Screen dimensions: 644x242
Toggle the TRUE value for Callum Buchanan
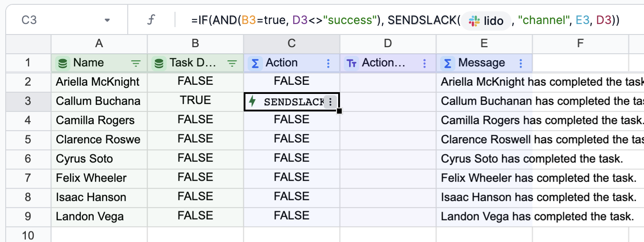(195, 100)
